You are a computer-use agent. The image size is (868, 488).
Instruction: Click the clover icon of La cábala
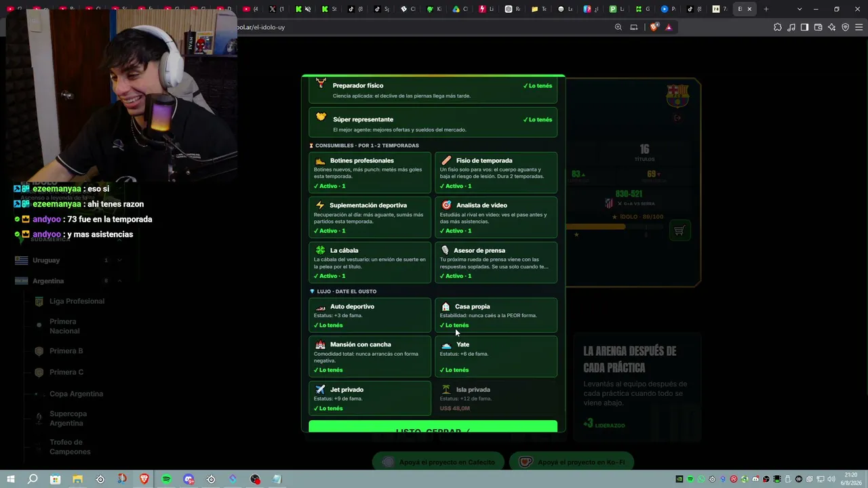[x=321, y=250]
